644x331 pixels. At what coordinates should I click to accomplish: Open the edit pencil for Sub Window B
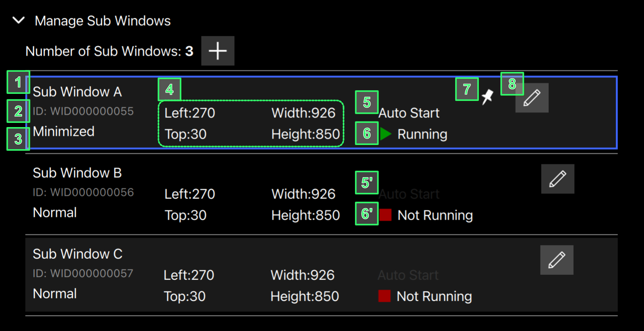(557, 179)
